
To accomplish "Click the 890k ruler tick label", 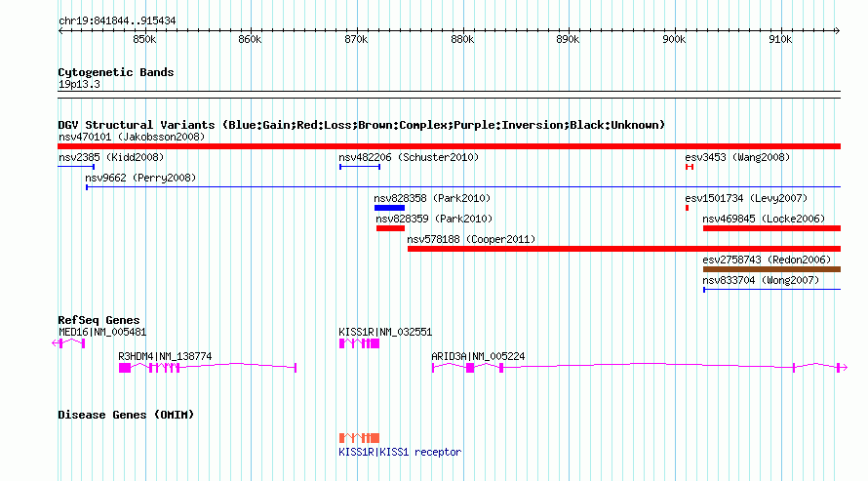I will (568, 39).
